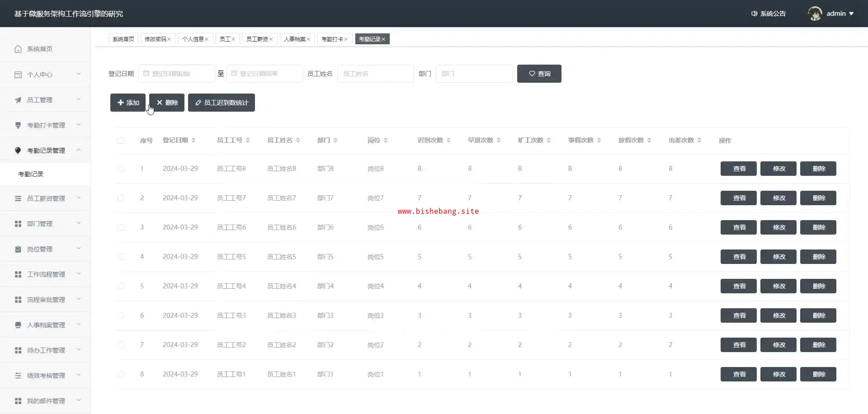Click the 部门管理 grid icon
This screenshot has width=868, height=414.
tap(18, 224)
